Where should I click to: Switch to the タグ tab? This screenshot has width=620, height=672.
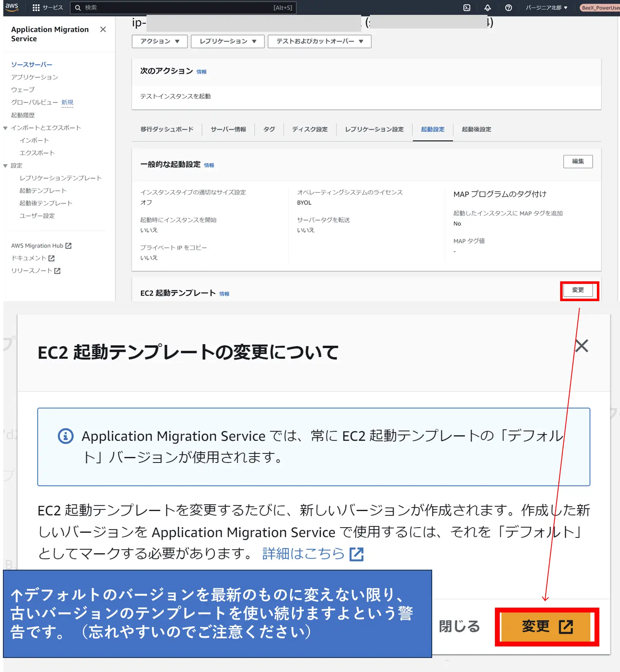269,129
